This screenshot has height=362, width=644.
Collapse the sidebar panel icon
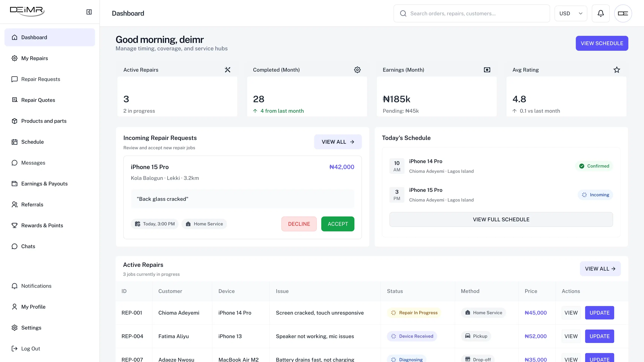tap(89, 12)
